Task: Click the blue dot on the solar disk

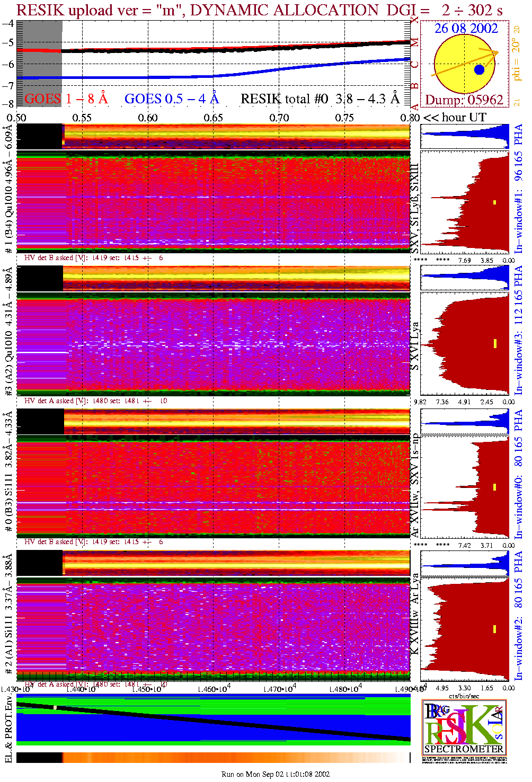Action: coord(479,69)
